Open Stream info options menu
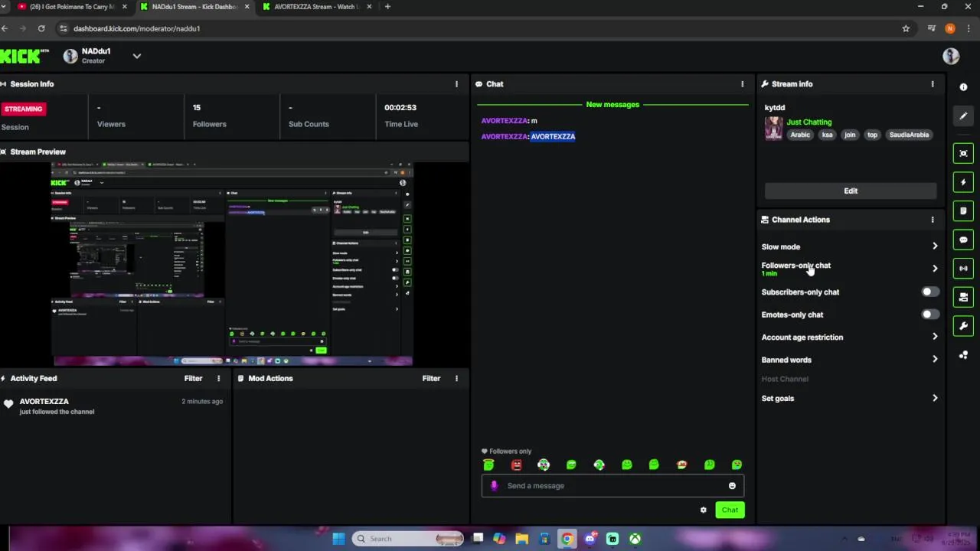The image size is (980, 551). point(932,84)
